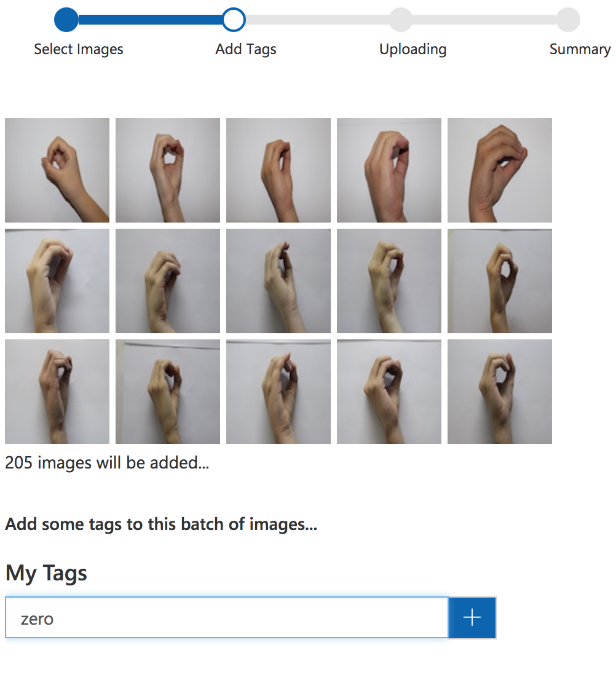This screenshot has width=616, height=680.
Task: Select the 'Select Images' step label
Action: tap(79, 49)
